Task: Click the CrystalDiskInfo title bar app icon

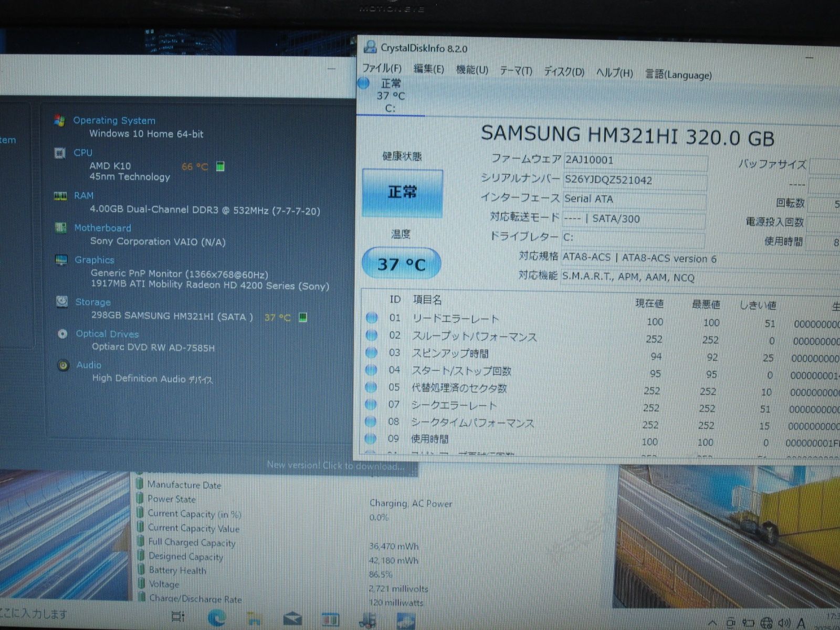Action: click(x=370, y=47)
